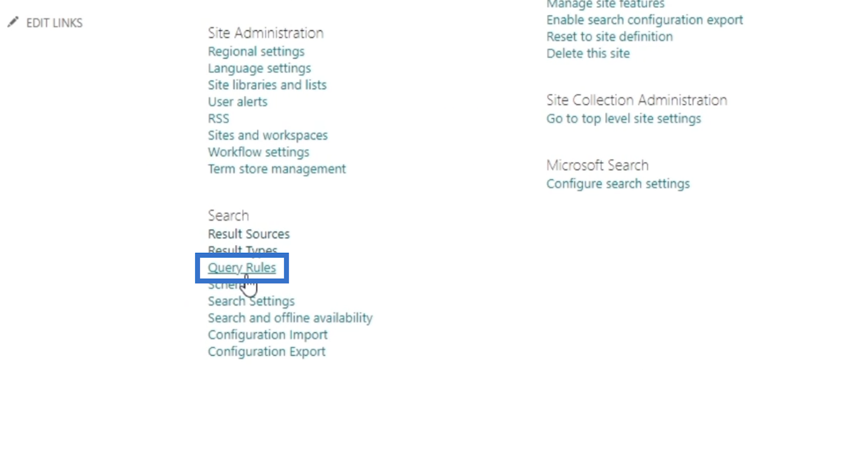Open EDIT LINKS in the sidebar
868x474 pixels.
pyautogui.click(x=54, y=23)
